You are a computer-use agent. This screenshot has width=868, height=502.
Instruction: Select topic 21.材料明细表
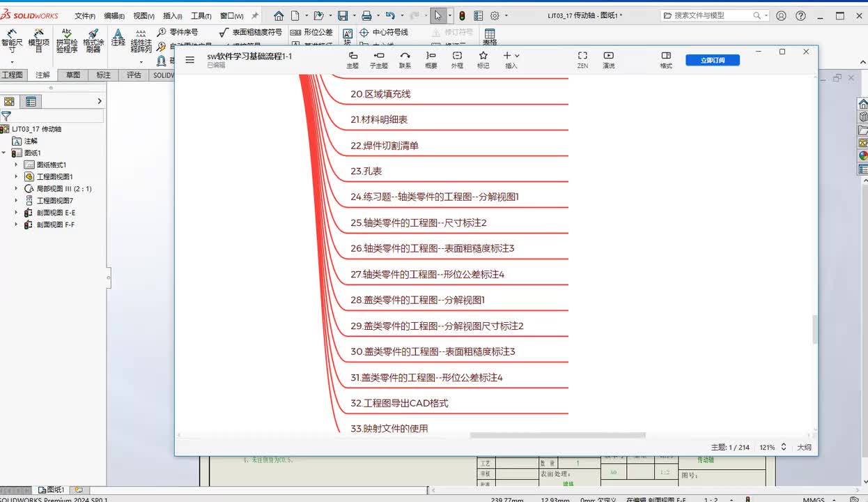point(379,119)
